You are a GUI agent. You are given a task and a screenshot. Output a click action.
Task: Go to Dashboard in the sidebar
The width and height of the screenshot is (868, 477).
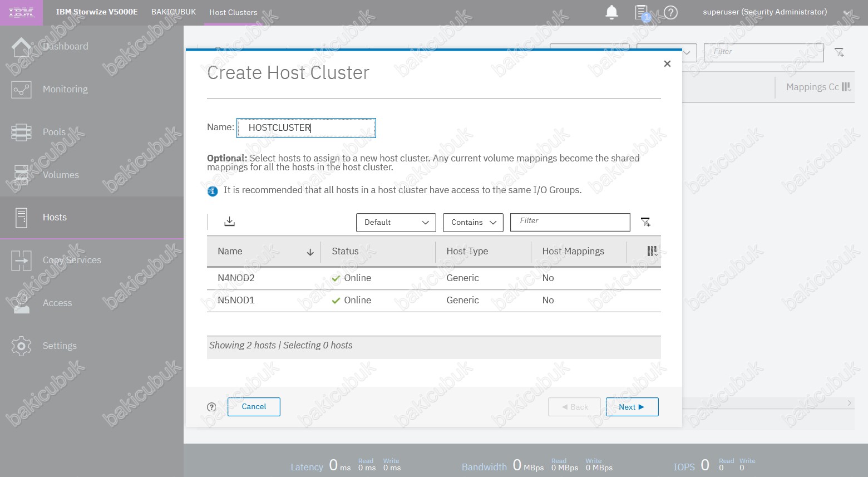65,46
